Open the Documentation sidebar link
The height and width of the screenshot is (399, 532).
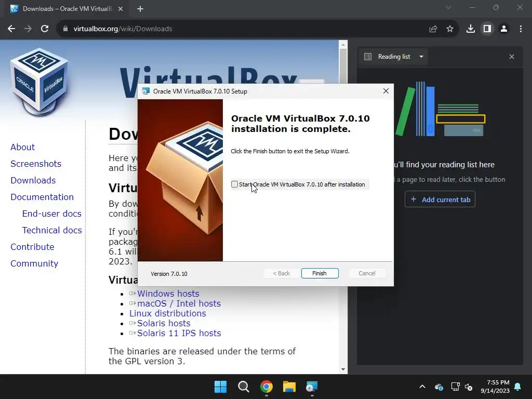(x=42, y=197)
